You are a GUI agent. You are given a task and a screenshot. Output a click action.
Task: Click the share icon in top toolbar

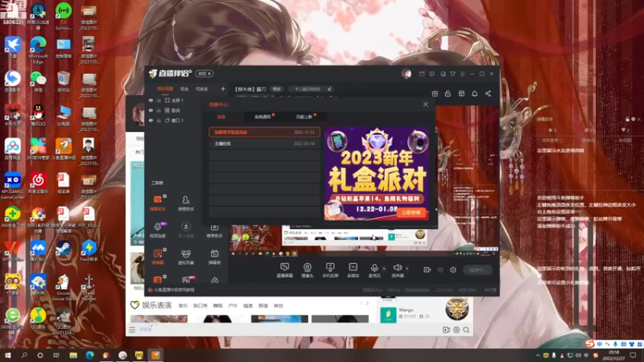point(488,93)
